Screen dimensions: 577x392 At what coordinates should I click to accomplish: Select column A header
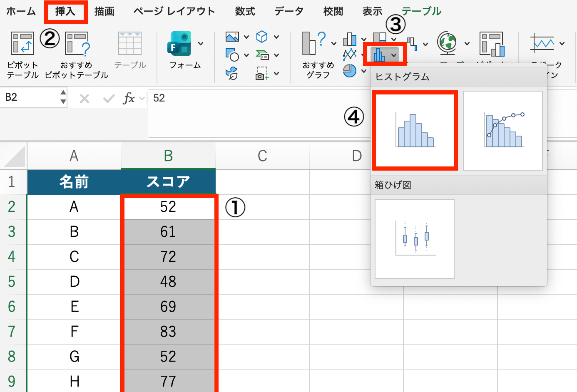pos(74,156)
